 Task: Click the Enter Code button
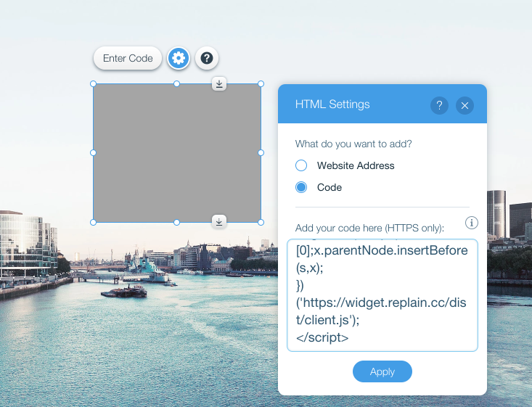click(128, 58)
